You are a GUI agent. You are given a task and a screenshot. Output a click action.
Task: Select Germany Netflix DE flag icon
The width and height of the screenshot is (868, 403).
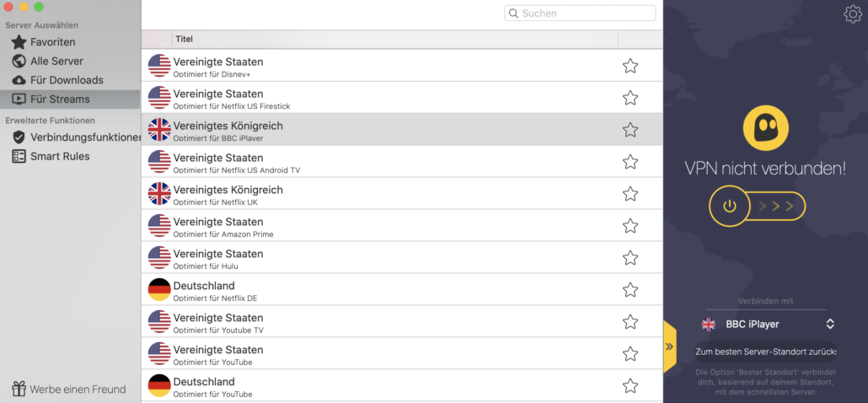pyautogui.click(x=159, y=289)
